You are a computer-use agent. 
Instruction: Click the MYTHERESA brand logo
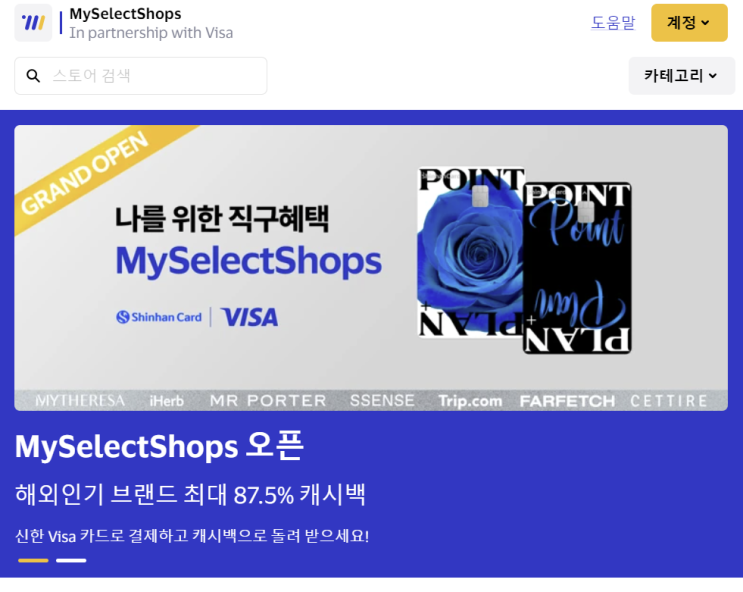pyautogui.click(x=80, y=401)
